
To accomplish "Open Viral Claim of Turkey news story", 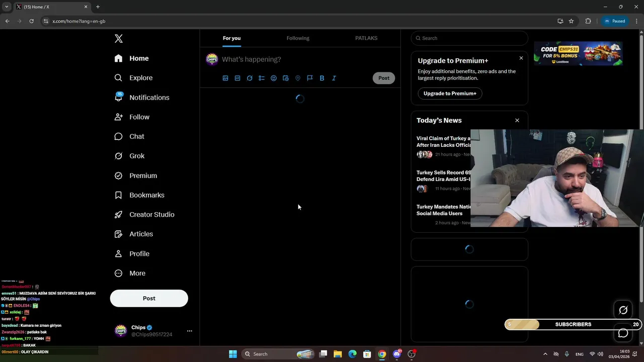I will pyautogui.click(x=444, y=142).
